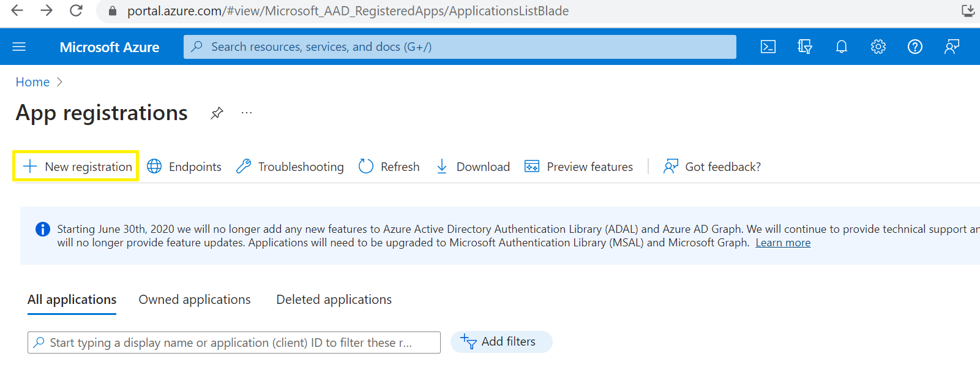Image resolution: width=980 pixels, height=375 pixels.
Task: Switch to the Deleted applications tab
Action: tap(334, 300)
